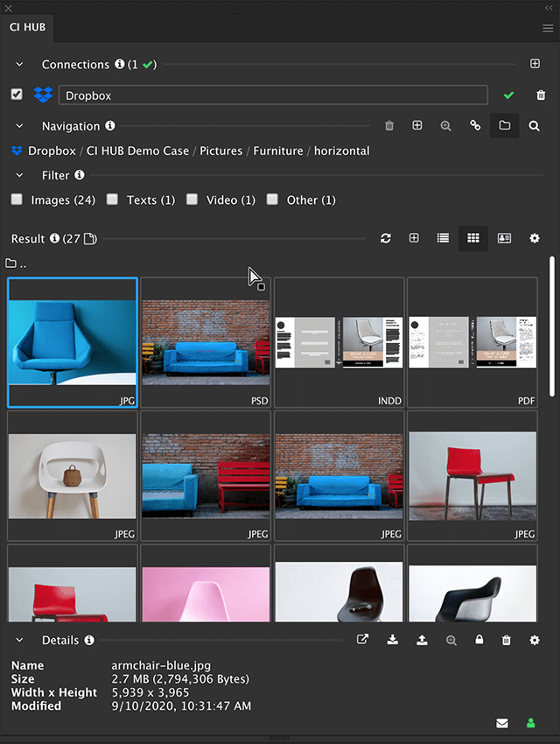Enable the Video filter checkbox
The image size is (560, 744).
click(192, 200)
